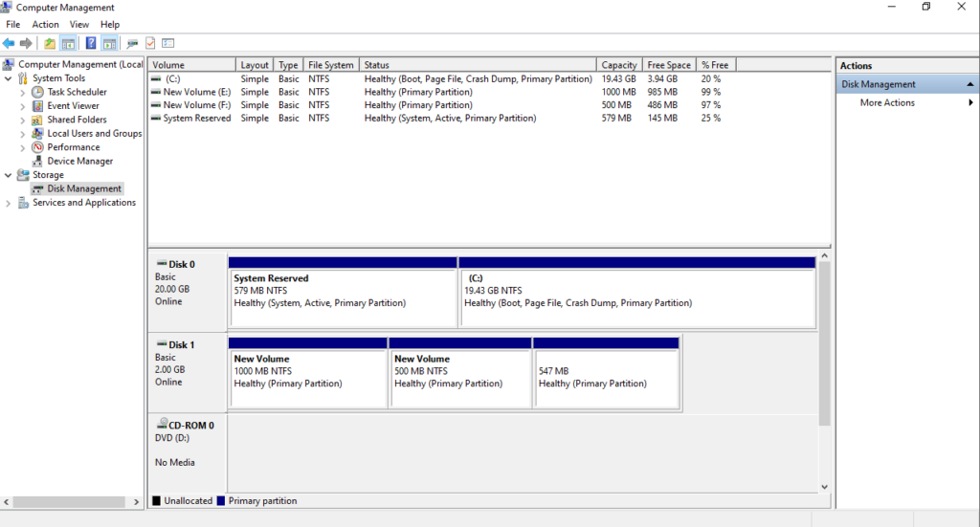This screenshot has height=527, width=980.
Task: Click the tree pane scroll right arrow
Action: pyautogui.click(x=136, y=502)
